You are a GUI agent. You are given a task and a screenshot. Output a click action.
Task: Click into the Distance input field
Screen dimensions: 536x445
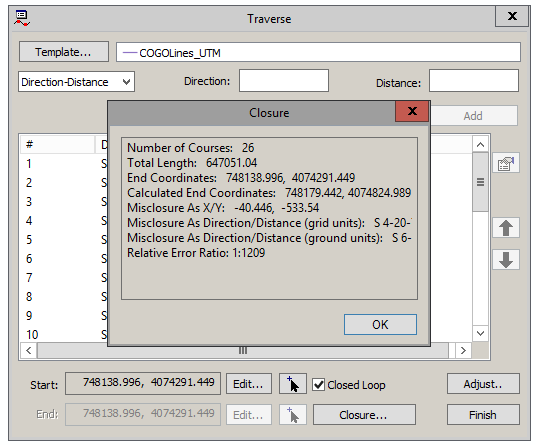(x=474, y=81)
